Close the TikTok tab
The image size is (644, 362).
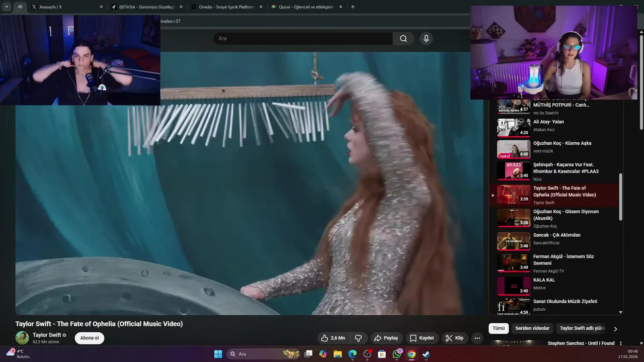pyautogui.click(x=181, y=7)
